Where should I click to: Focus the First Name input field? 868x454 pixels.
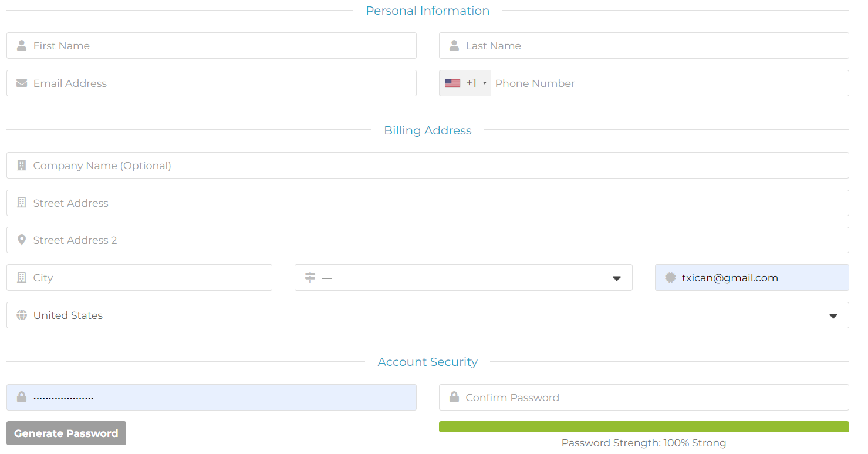click(x=223, y=46)
